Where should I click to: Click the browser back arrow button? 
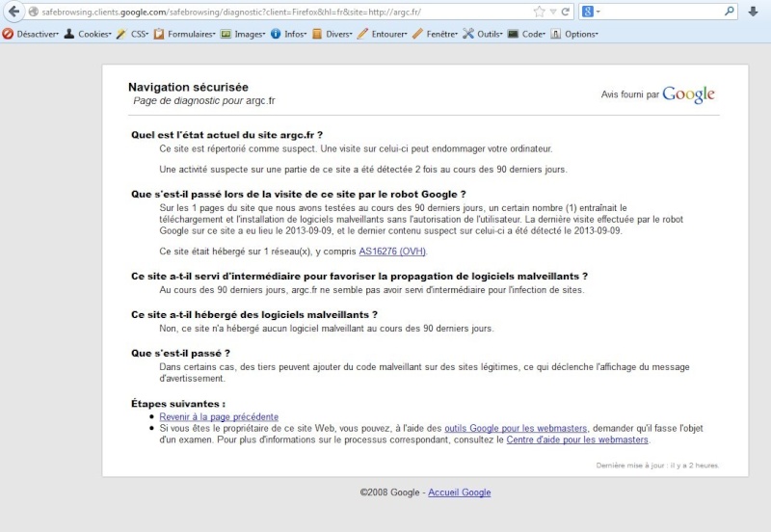click(x=13, y=11)
